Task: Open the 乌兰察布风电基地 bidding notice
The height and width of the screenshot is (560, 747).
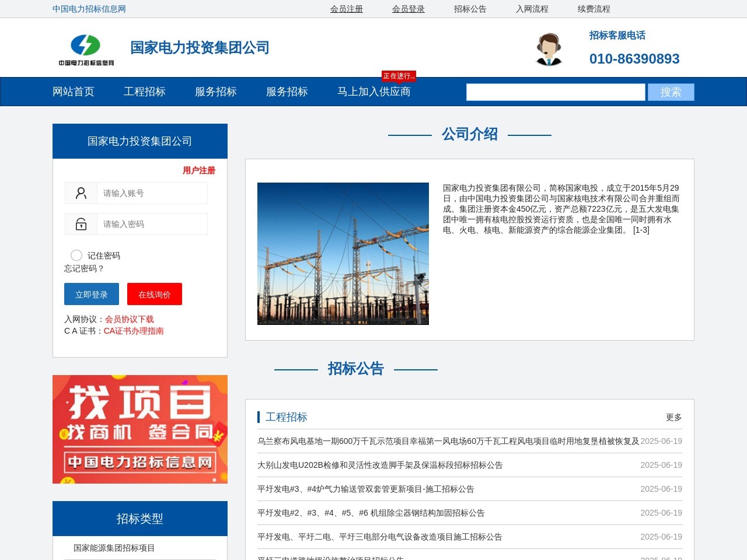Action: pos(448,441)
